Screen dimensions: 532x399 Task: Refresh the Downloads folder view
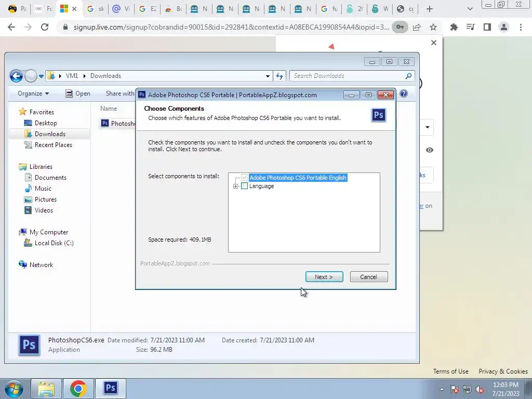coord(280,76)
